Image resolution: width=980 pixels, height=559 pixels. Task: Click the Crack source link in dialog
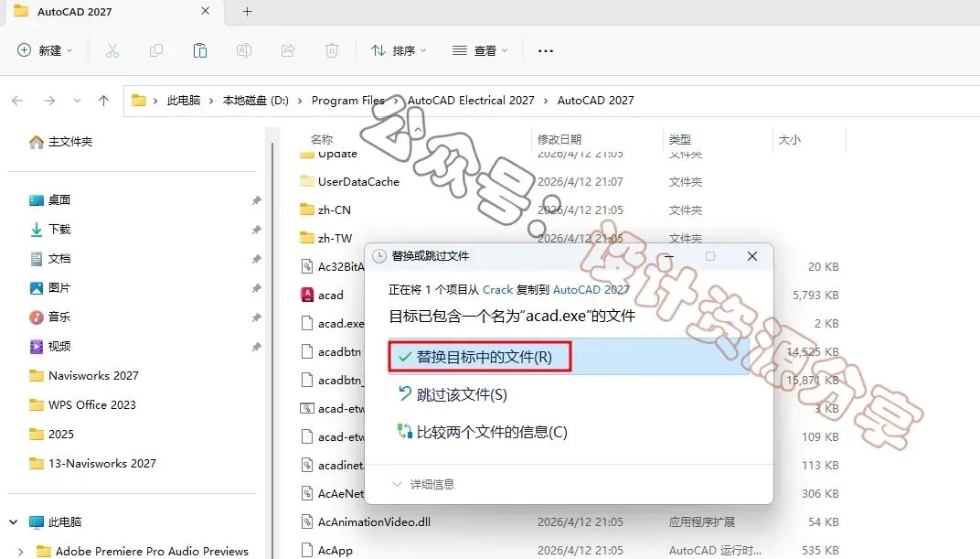click(x=497, y=290)
